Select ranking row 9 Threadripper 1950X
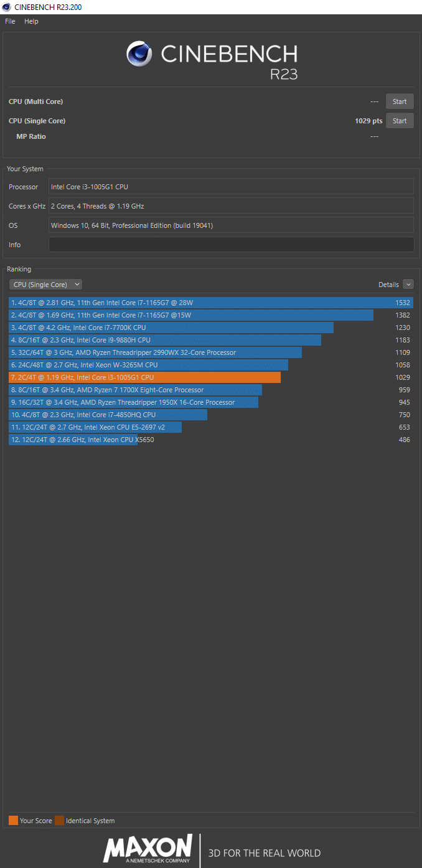The height and width of the screenshot is (868, 422). pos(211,402)
